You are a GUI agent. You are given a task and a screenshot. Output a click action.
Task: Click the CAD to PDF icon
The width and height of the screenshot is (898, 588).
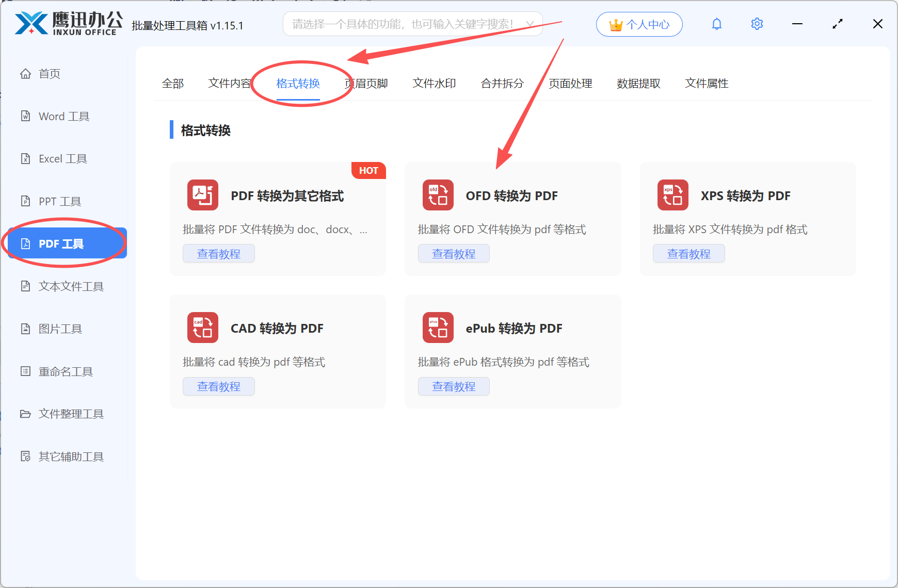tap(203, 328)
